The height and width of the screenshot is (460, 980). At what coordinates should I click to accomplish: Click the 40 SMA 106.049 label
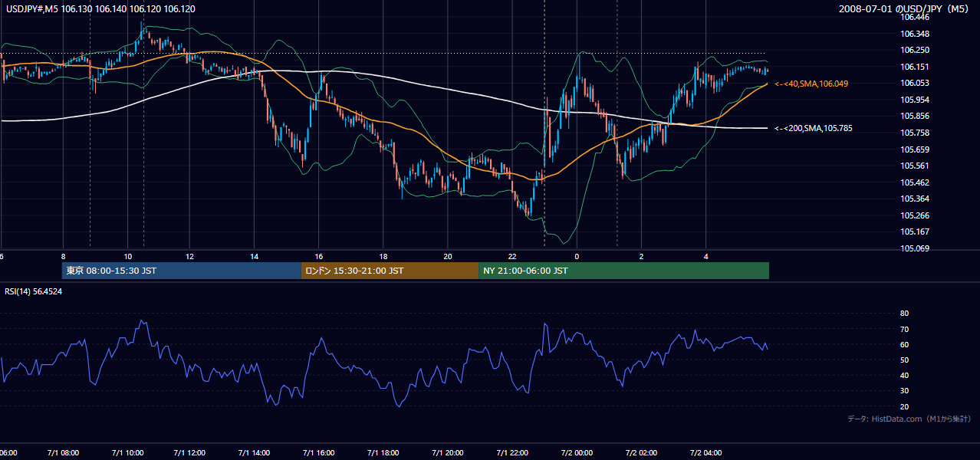pyautogui.click(x=811, y=83)
